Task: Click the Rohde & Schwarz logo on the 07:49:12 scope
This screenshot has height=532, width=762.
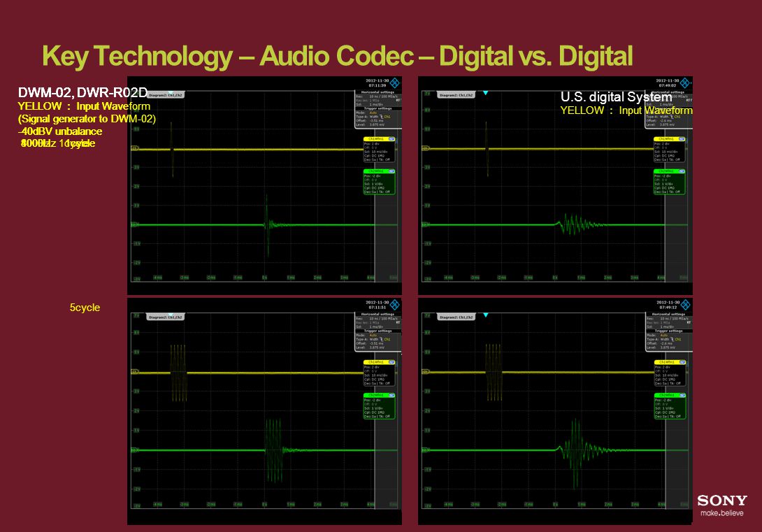Action: (x=685, y=305)
